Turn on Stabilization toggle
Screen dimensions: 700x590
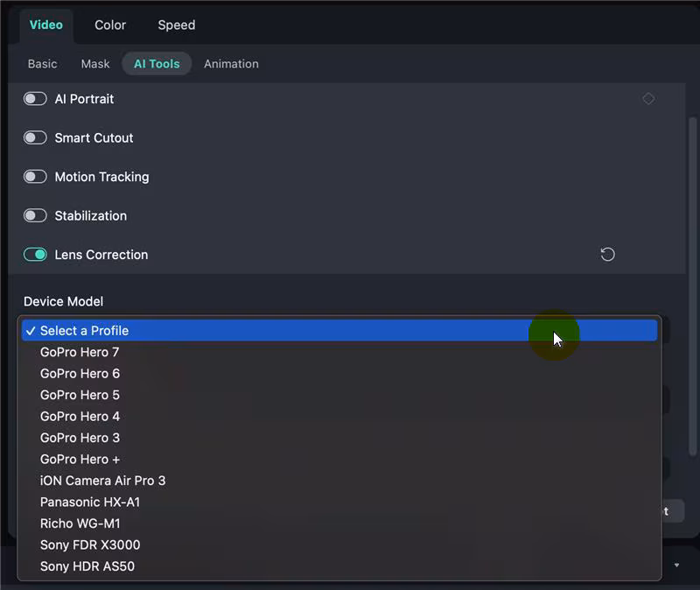click(35, 215)
